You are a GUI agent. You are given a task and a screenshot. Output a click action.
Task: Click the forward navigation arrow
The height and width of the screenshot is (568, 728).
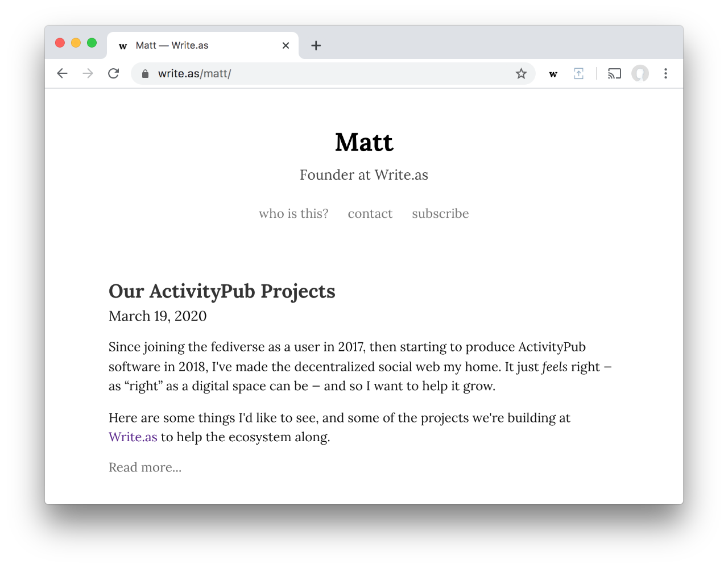click(88, 73)
